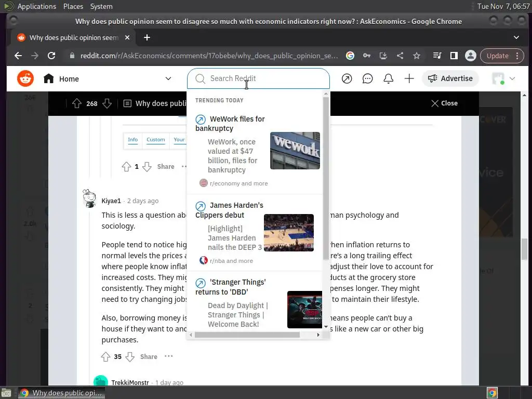
Task: Click the WeWork building thumbnail
Action: pos(295,151)
